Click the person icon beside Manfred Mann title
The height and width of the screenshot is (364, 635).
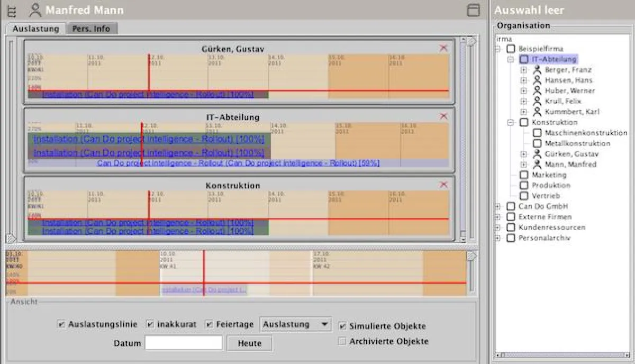pyautogui.click(x=35, y=10)
